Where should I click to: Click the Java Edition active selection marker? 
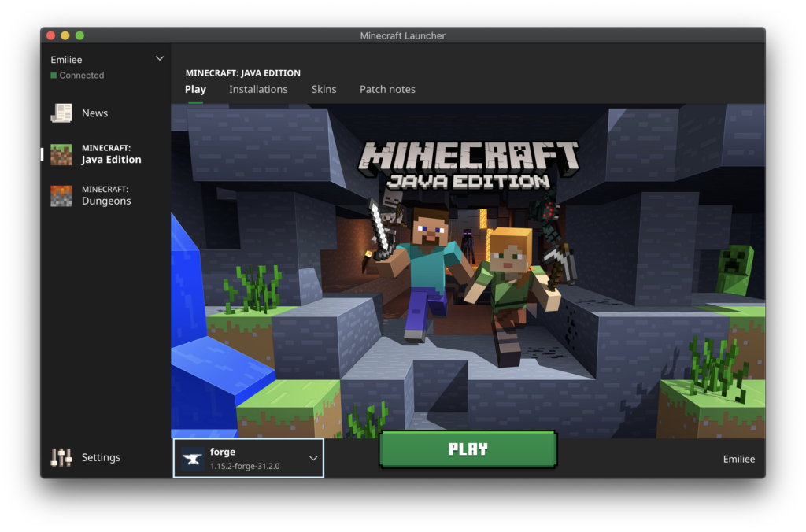point(42,154)
